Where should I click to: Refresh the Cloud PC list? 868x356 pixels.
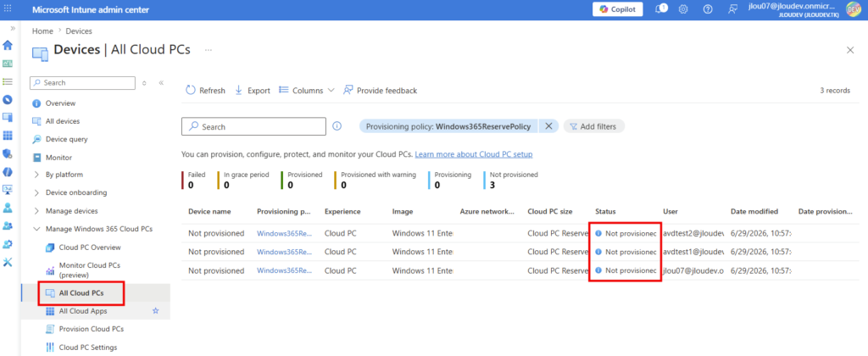coord(205,90)
